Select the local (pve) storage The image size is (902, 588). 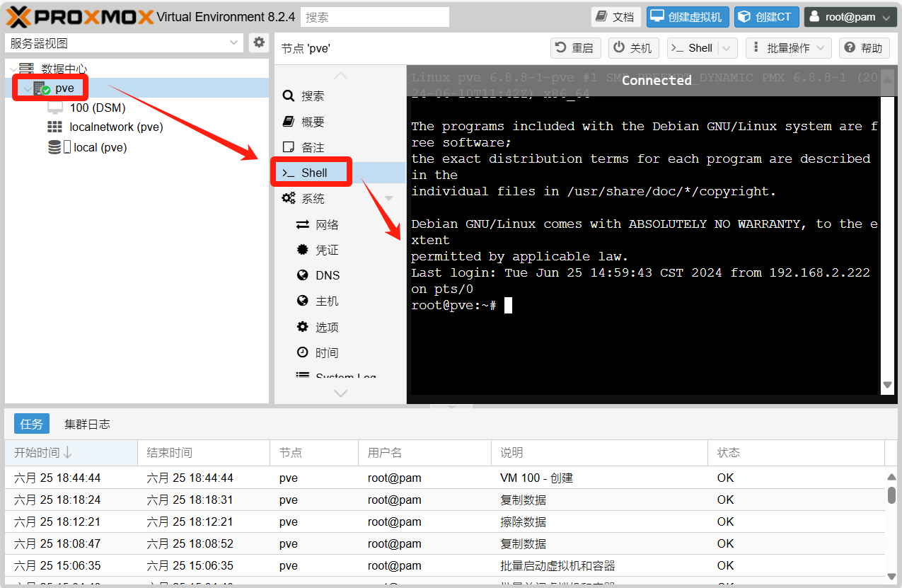(x=100, y=147)
